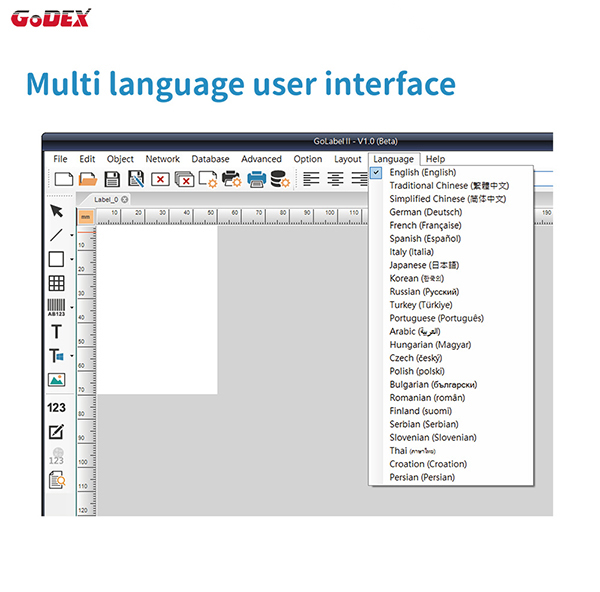Viewport: 600px width, 592px height.
Task: Open the Database menu
Action: 210,159
